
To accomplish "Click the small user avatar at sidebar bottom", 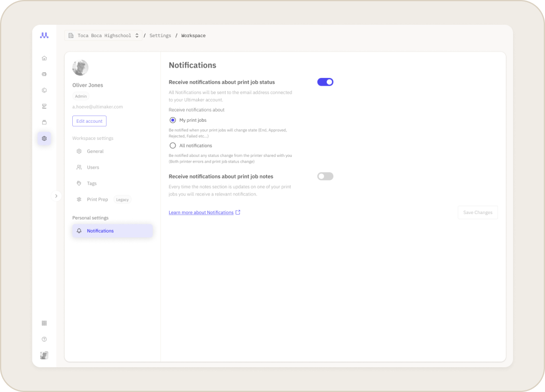I will pyautogui.click(x=44, y=355).
